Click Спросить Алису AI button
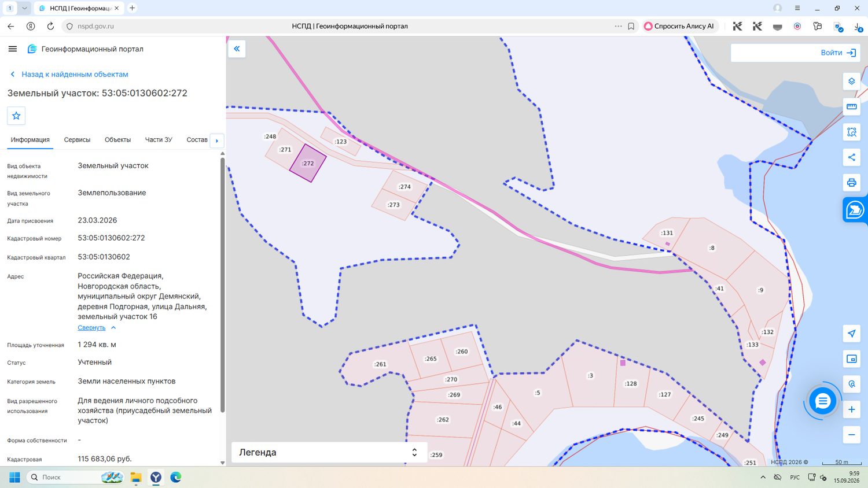The height and width of the screenshot is (488, 868). [679, 26]
